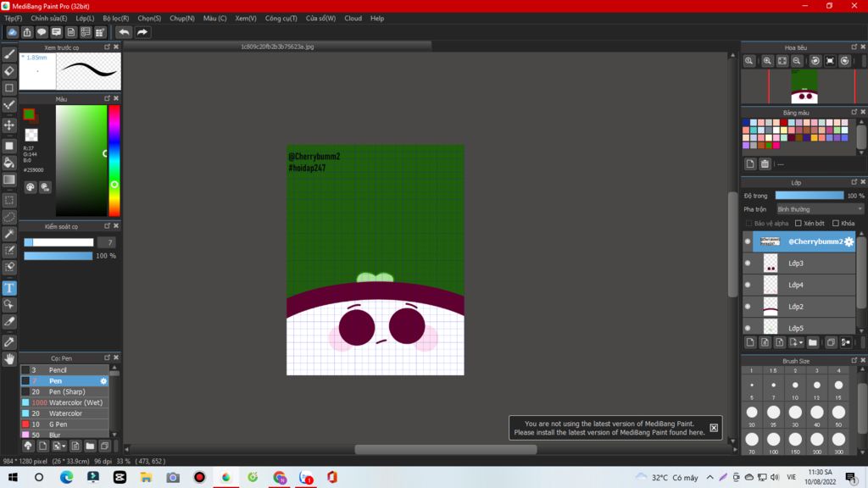
Task: Adjust the Độ trong opacity slider
Action: coord(810,196)
